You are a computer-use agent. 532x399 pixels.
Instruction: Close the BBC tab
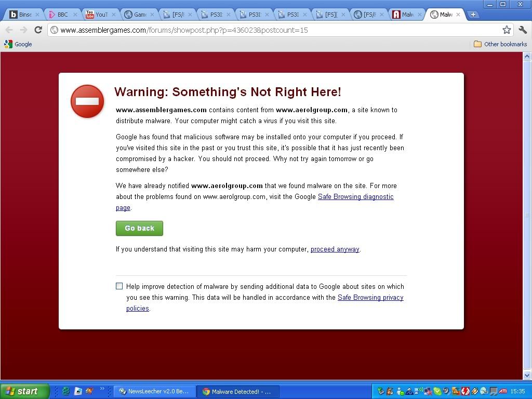[75, 15]
